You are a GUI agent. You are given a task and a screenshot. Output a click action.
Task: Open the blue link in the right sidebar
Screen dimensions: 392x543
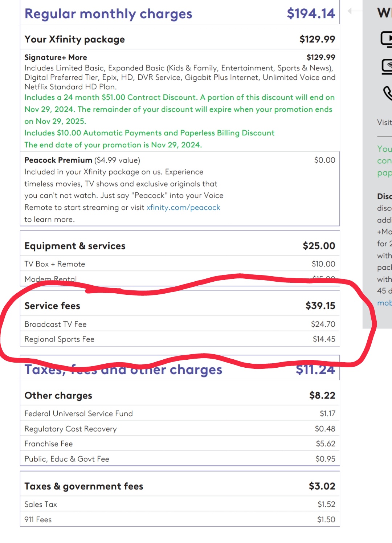[x=384, y=303]
